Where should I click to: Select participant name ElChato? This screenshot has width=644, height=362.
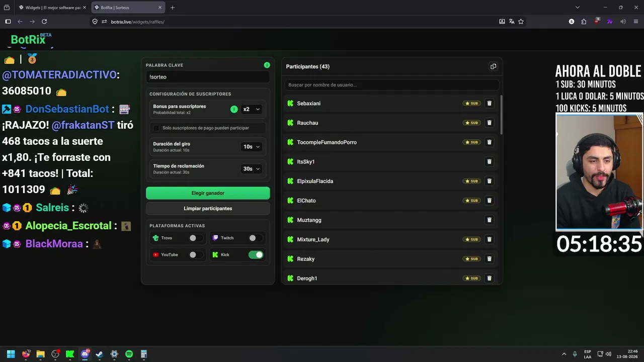(306, 201)
